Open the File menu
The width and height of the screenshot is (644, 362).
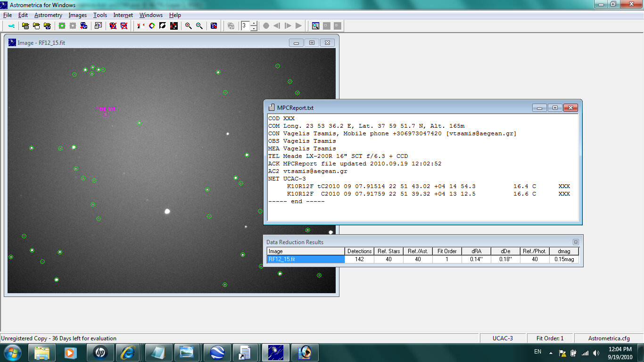tap(8, 15)
